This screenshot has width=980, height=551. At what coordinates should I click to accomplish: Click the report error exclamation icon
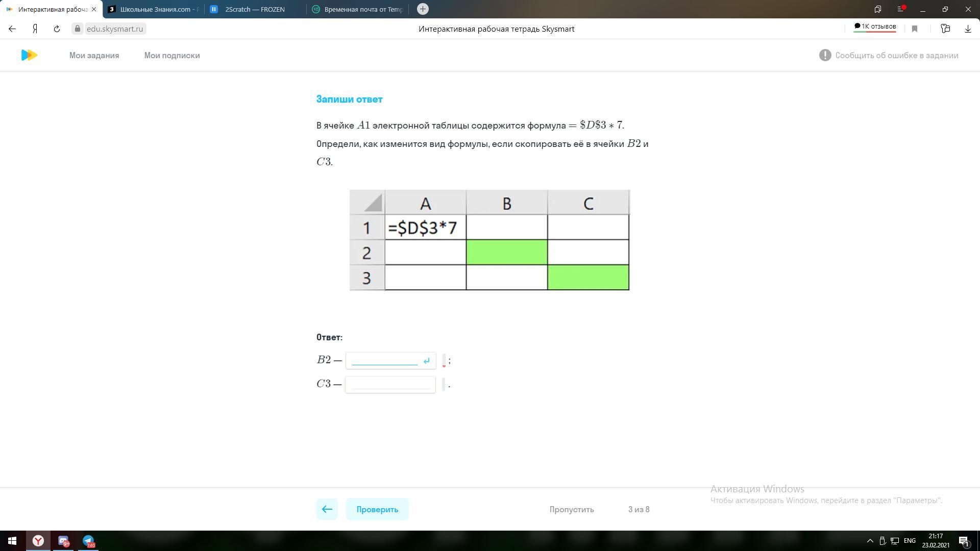825,55
